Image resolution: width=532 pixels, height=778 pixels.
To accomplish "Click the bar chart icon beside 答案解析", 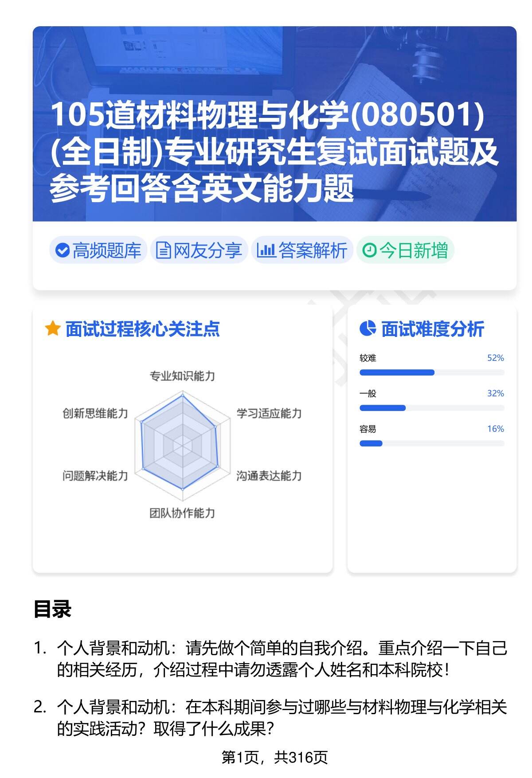I will (x=266, y=250).
